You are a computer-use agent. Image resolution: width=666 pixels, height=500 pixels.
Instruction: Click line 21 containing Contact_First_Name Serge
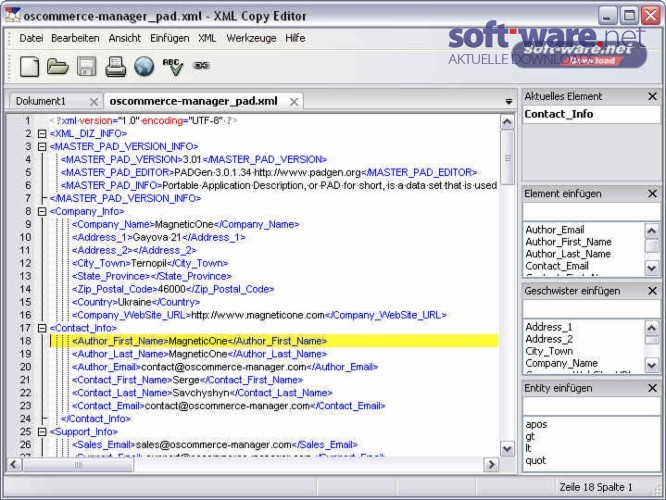coord(187,380)
